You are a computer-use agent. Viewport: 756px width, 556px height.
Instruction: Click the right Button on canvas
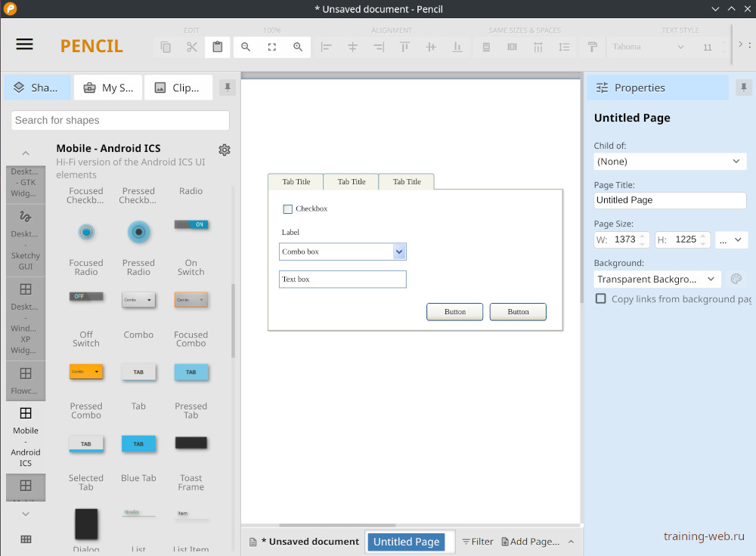(518, 312)
